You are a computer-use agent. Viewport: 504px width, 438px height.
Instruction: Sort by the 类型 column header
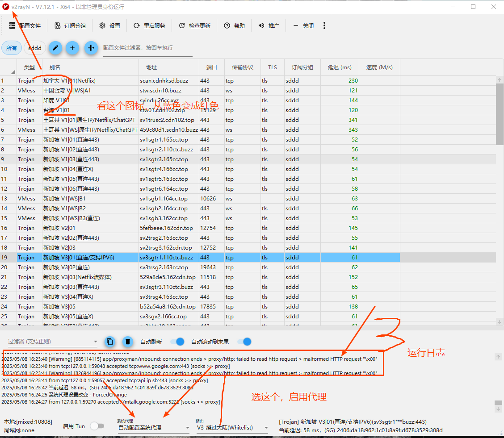tap(29, 67)
